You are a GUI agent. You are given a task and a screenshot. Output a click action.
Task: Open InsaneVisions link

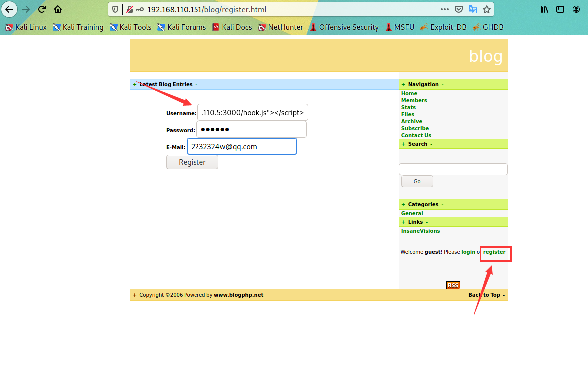click(x=420, y=231)
